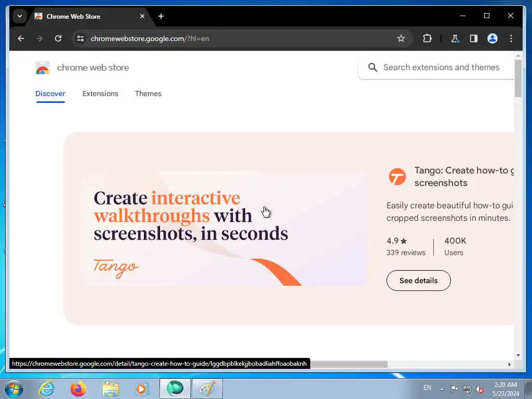Open the site information icon in address bar

pyautogui.click(x=81, y=38)
